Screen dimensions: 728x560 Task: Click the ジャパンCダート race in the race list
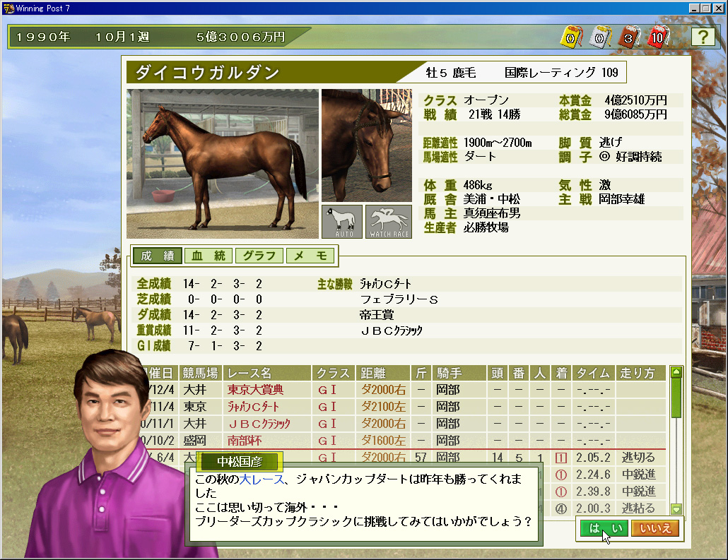(x=253, y=407)
